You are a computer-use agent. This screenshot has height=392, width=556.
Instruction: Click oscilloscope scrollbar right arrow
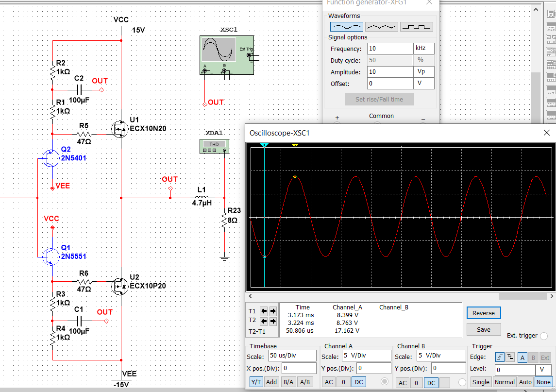(552, 296)
